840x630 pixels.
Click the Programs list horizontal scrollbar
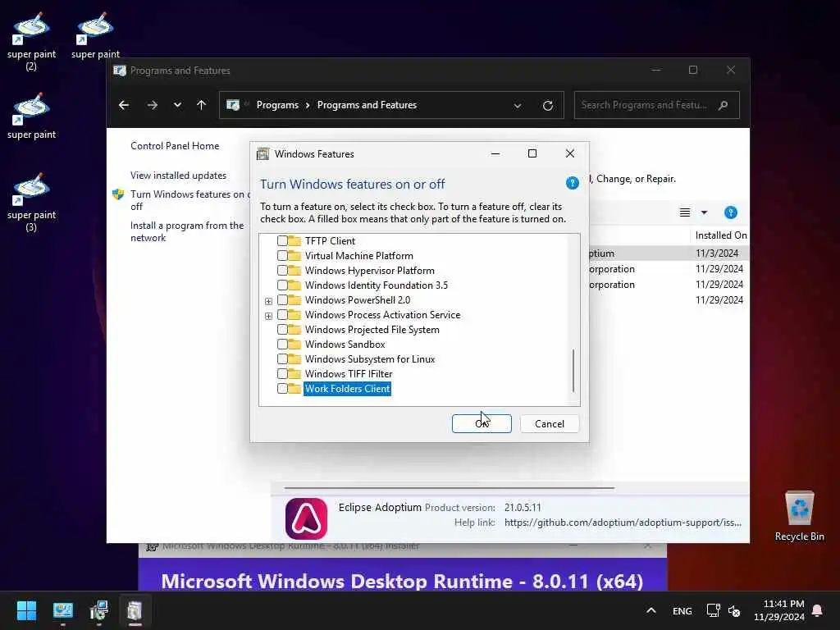coord(449,488)
